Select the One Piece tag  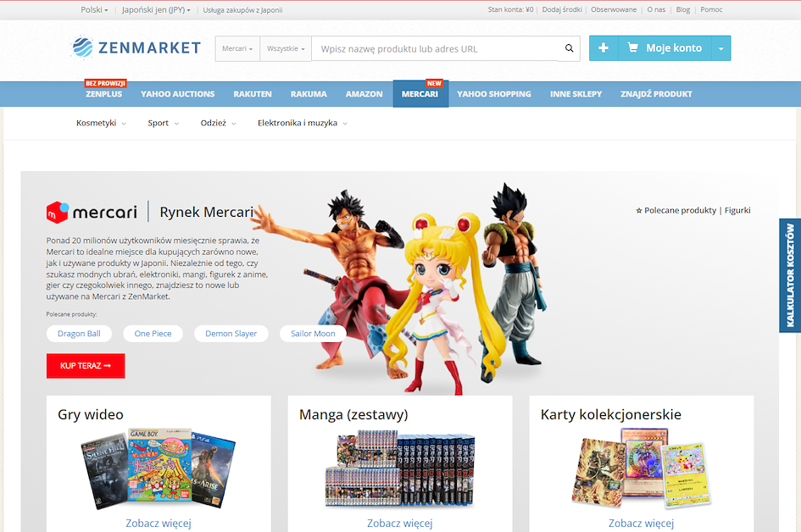pyautogui.click(x=153, y=334)
